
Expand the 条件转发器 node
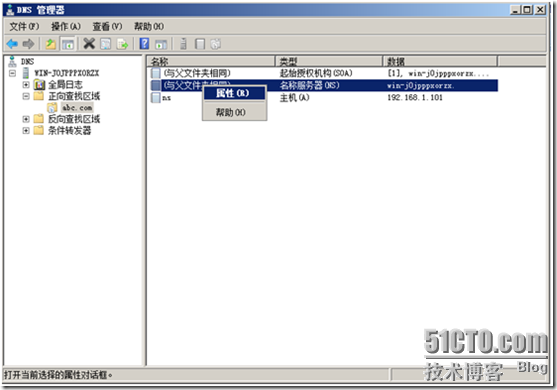(x=26, y=130)
